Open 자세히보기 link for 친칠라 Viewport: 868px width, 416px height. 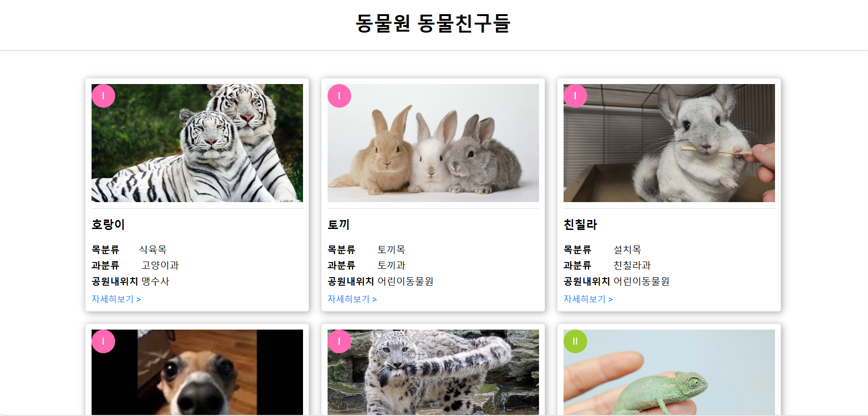tap(588, 299)
